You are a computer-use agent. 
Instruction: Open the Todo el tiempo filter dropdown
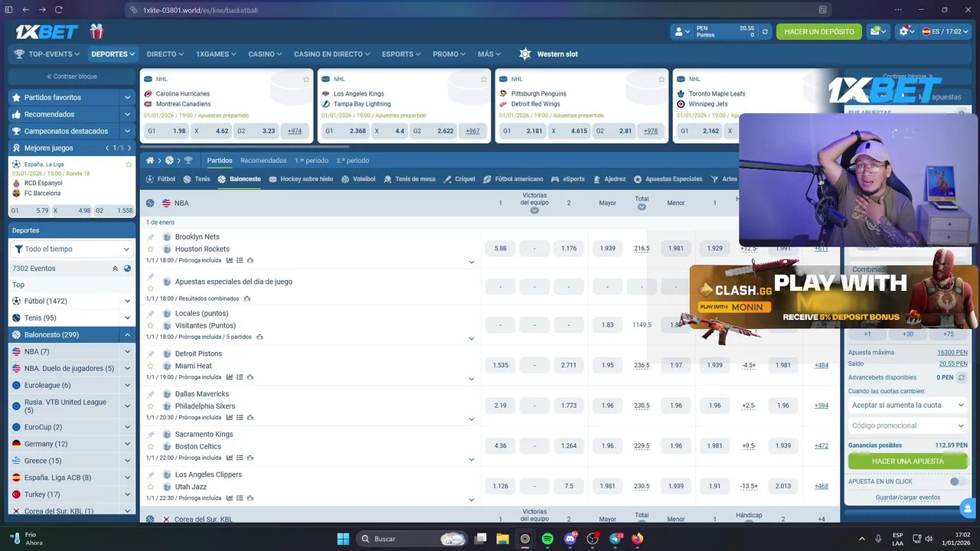tap(72, 249)
